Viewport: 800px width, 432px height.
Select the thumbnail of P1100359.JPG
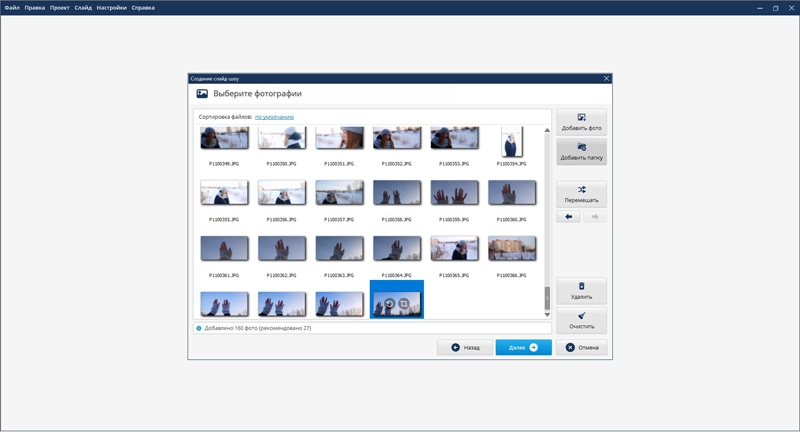coord(455,192)
